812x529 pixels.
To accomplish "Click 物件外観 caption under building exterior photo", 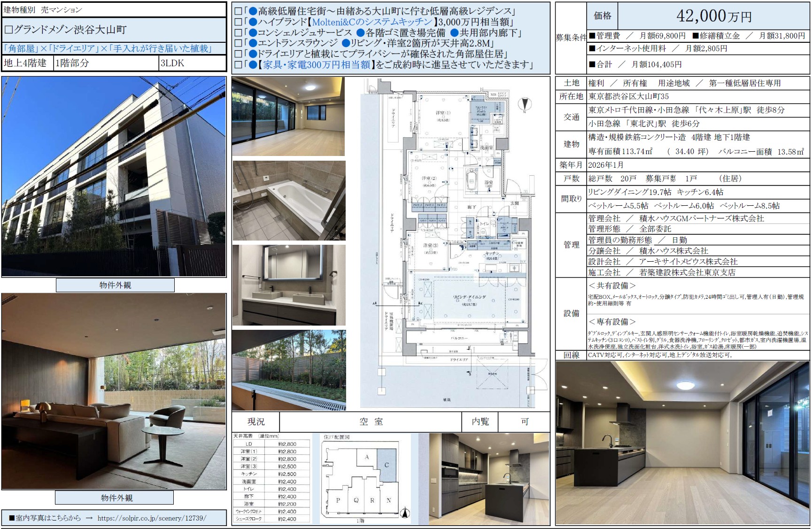I will coord(115,285).
